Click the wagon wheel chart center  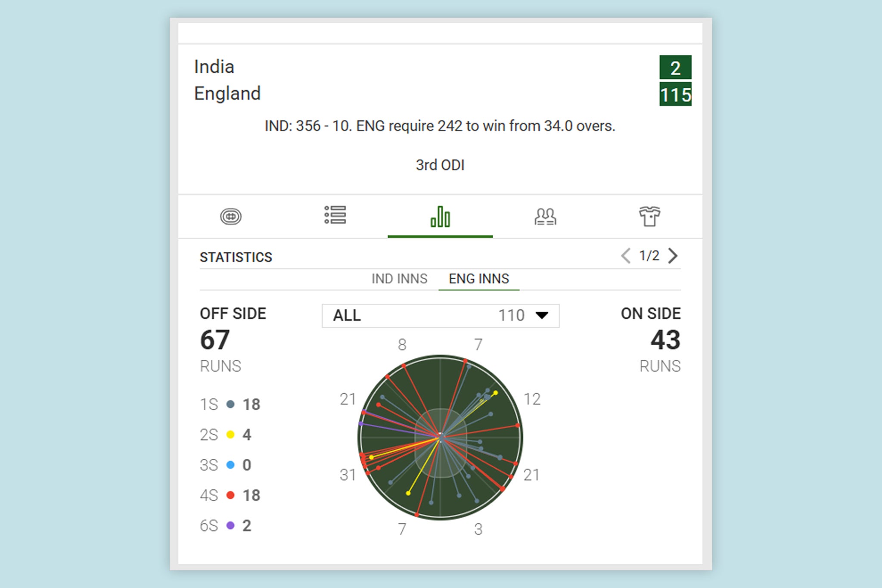440,437
